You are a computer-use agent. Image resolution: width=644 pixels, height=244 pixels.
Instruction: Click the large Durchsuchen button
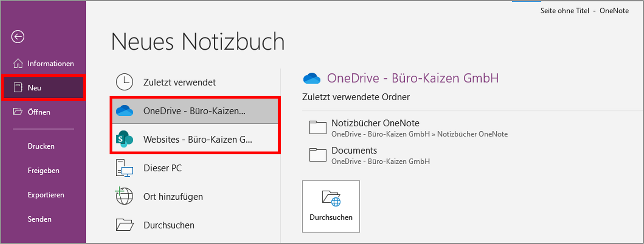pos(331,206)
